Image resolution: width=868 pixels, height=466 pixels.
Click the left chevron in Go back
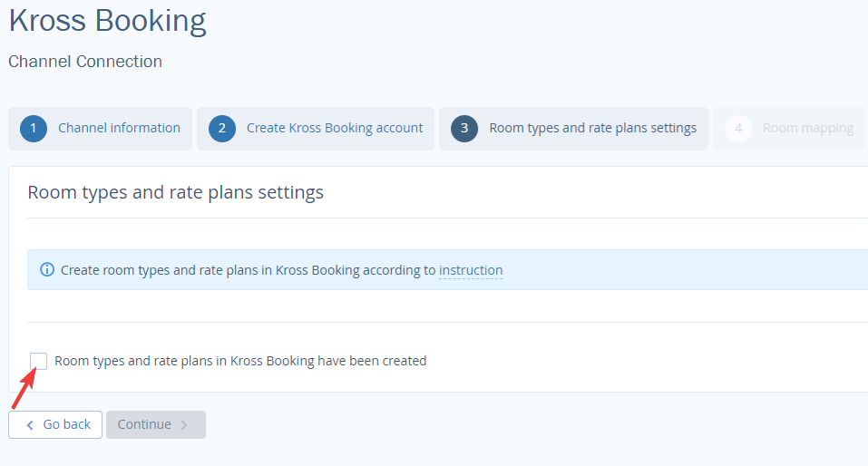pyautogui.click(x=30, y=425)
